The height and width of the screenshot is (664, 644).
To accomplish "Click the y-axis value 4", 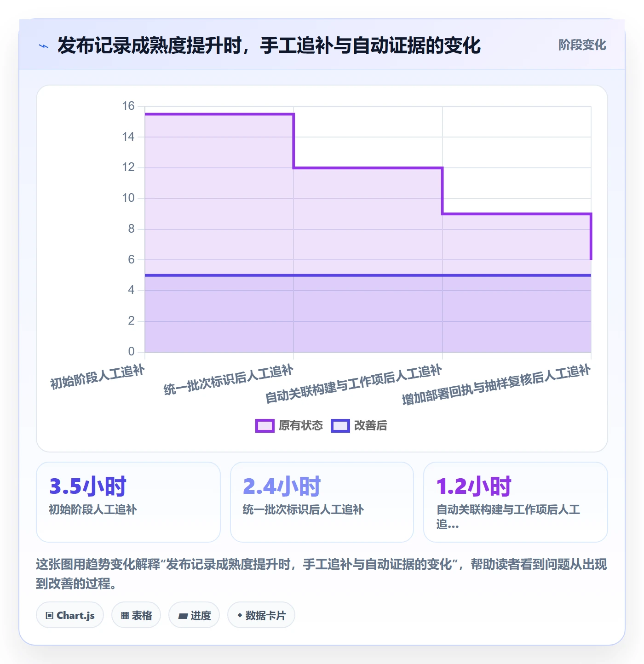I will [131, 290].
